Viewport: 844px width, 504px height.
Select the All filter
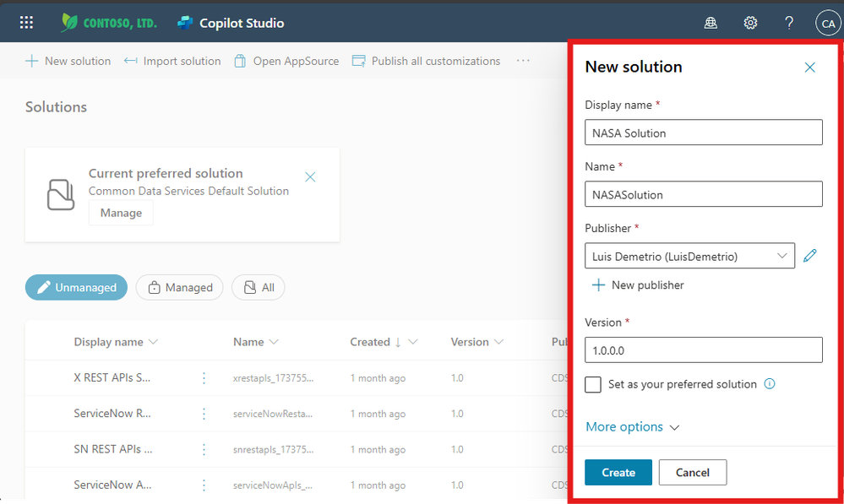(259, 287)
